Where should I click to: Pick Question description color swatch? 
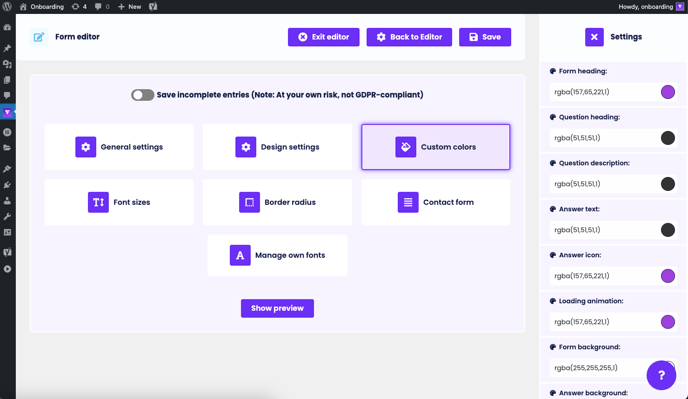(x=667, y=184)
